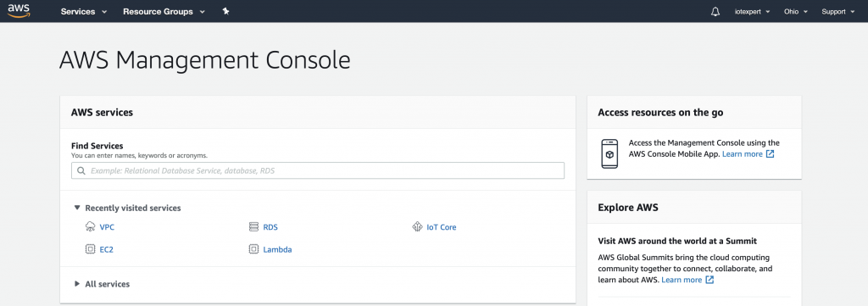The image size is (868, 306).
Task: Click the 'Access resources on the go' heading
Action: point(660,113)
